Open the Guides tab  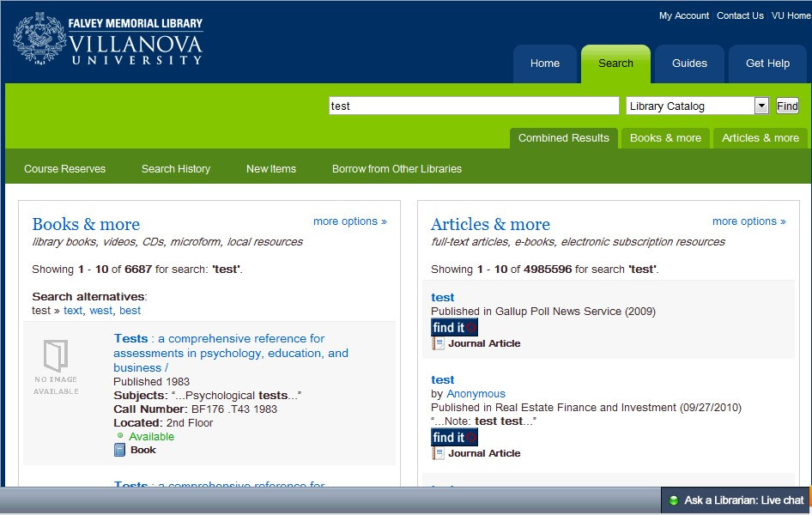point(689,64)
